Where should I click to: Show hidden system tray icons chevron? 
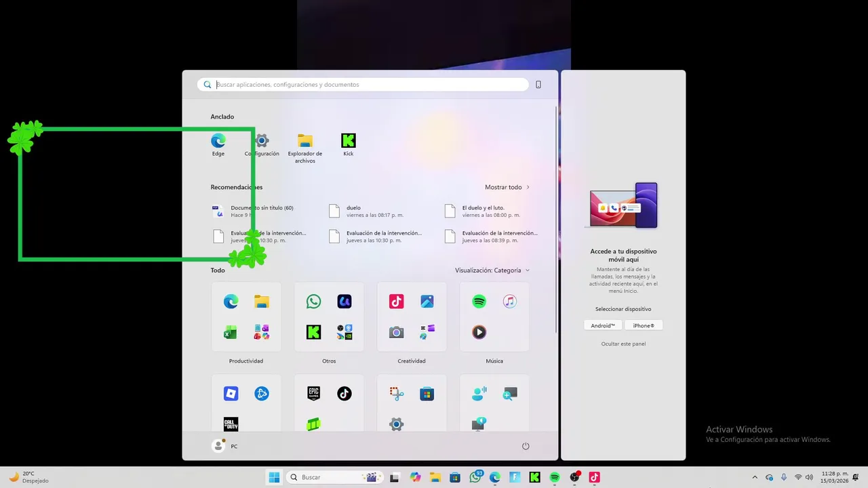[755, 477]
